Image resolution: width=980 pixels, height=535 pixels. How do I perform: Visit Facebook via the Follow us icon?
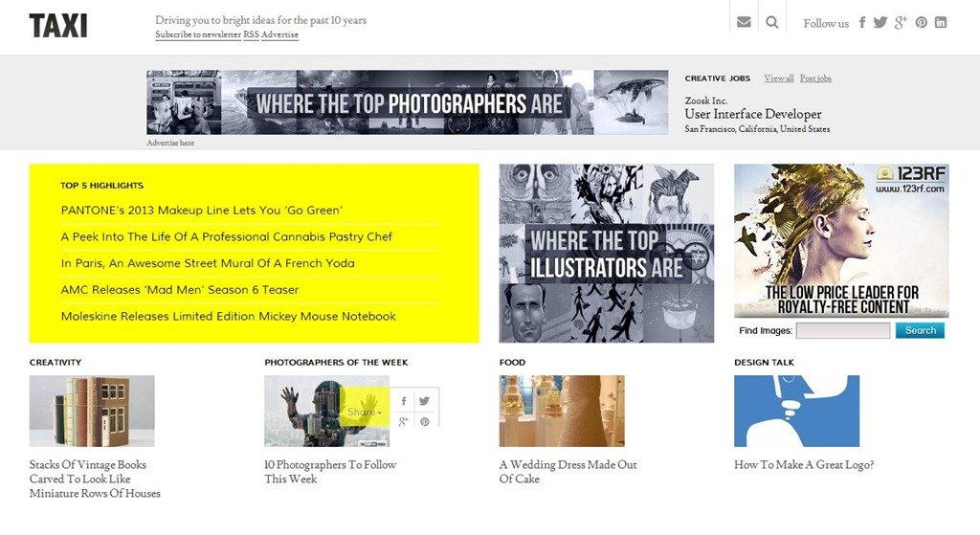coord(862,23)
